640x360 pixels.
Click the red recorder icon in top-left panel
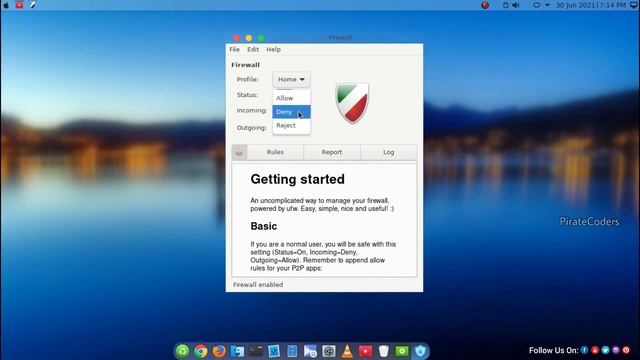(x=19, y=5)
